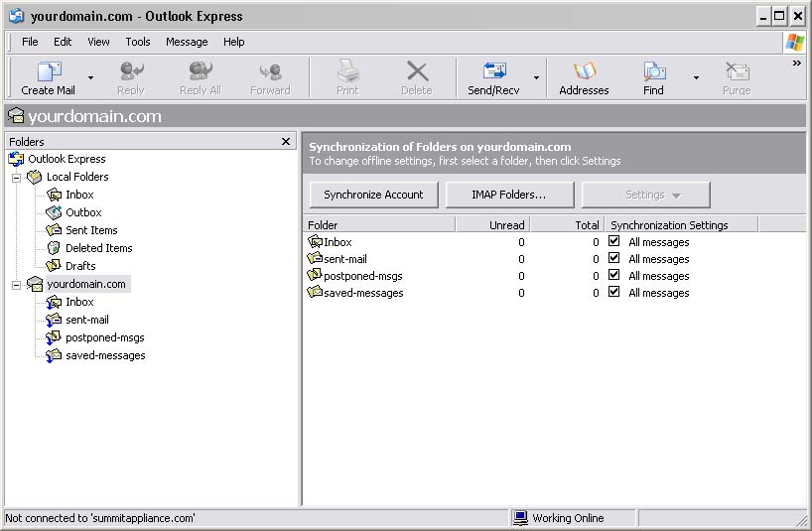The image size is (812, 531).
Task: Click the Forward toolbar icon
Action: pos(270,71)
